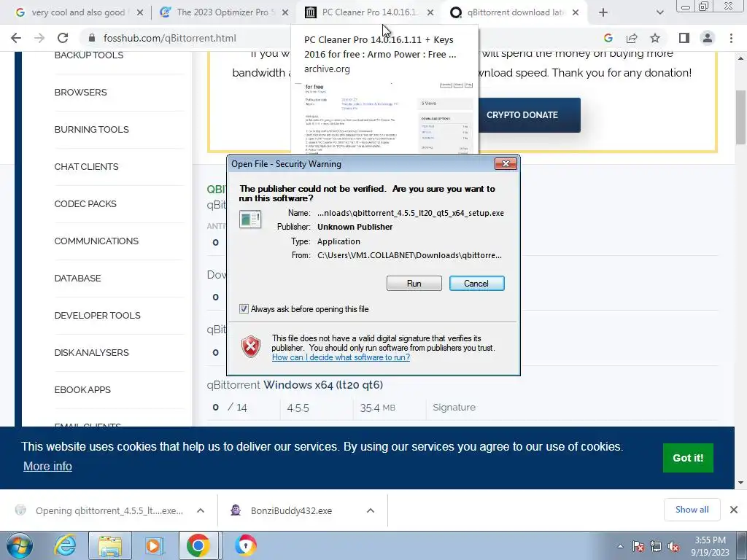Click Cancel in the security warning

coord(476,284)
